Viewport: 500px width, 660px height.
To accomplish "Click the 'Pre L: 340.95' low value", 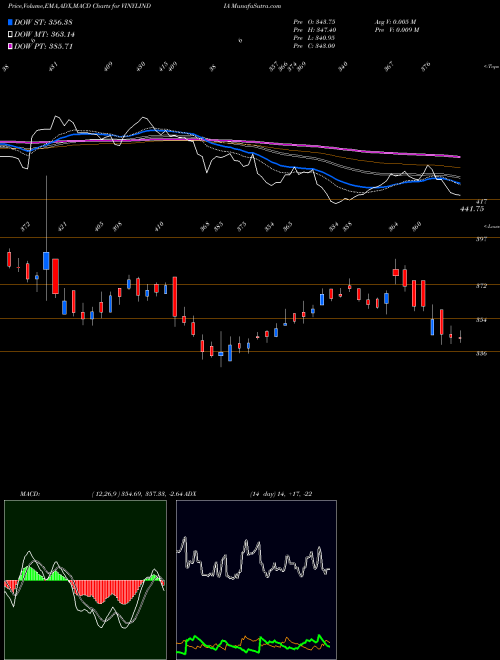I will pos(314,38).
